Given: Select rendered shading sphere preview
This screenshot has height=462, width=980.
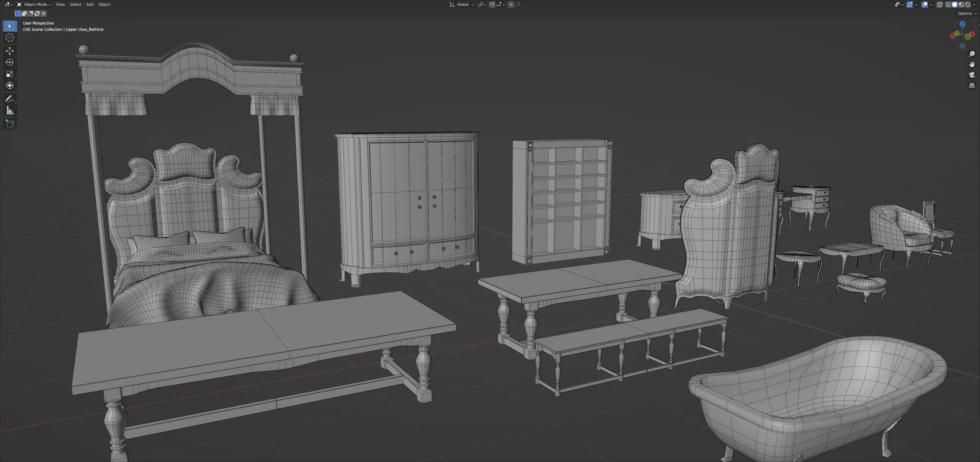Looking at the screenshot, I should coord(968,4).
